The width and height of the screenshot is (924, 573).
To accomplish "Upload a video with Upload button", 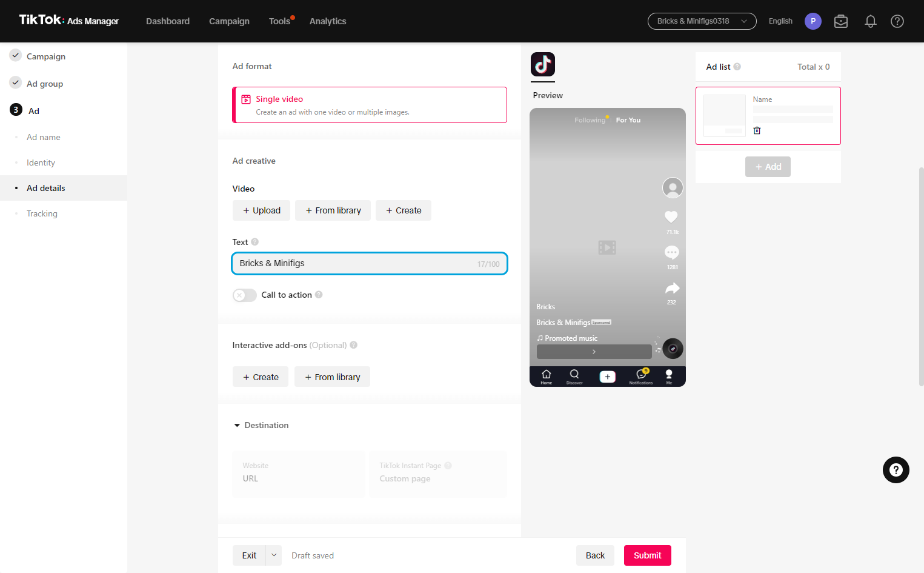I will click(262, 210).
